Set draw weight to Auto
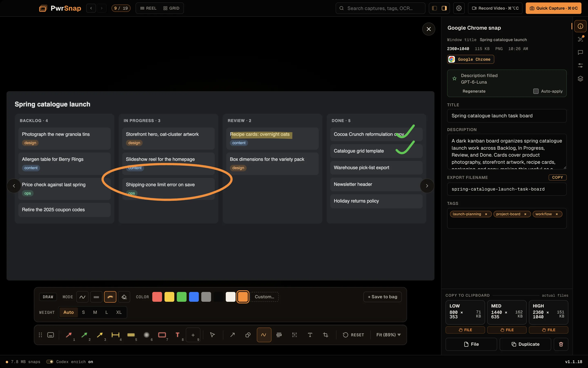Image resolution: width=588 pixels, height=368 pixels. coord(69,312)
